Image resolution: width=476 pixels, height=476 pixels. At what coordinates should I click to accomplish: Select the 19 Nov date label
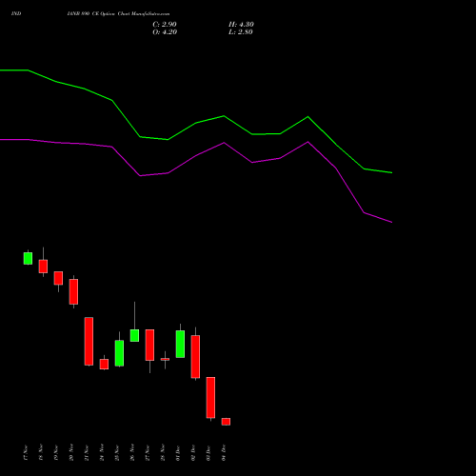(x=56, y=452)
